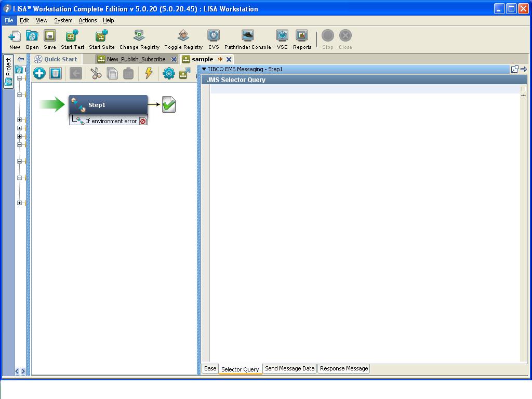
Task: Click the left arrow icon beside Quick Start
Action: pos(21,59)
